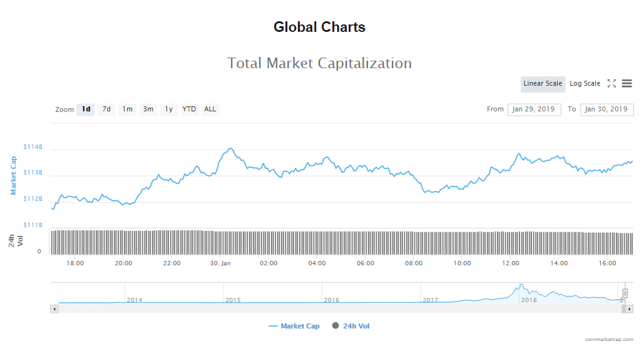The width and height of the screenshot is (644, 351).
Task: Open the chart hamburger menu
Action: point(626,84)
